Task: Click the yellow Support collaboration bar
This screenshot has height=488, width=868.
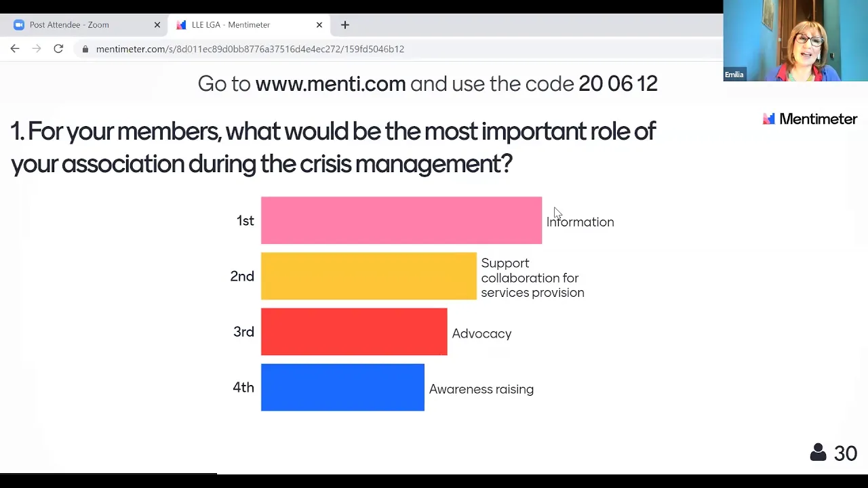Action: (x=369, y=276)
